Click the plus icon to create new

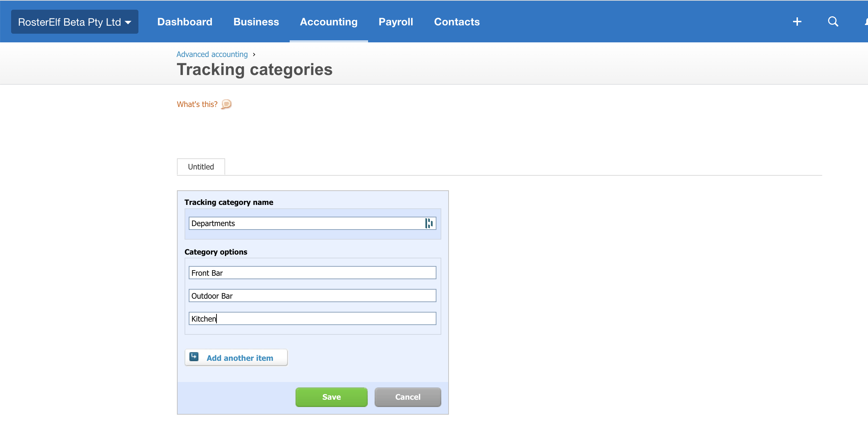pos(797,22)
